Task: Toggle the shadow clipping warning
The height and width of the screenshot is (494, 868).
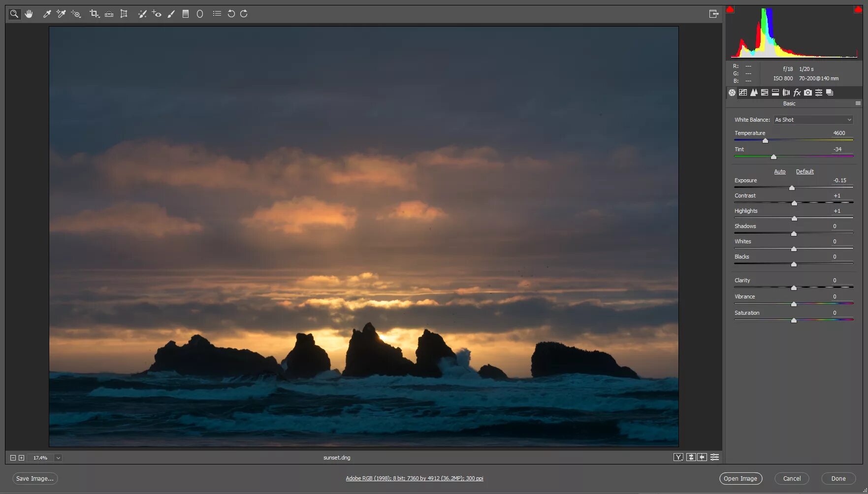Action: point(731,8)
